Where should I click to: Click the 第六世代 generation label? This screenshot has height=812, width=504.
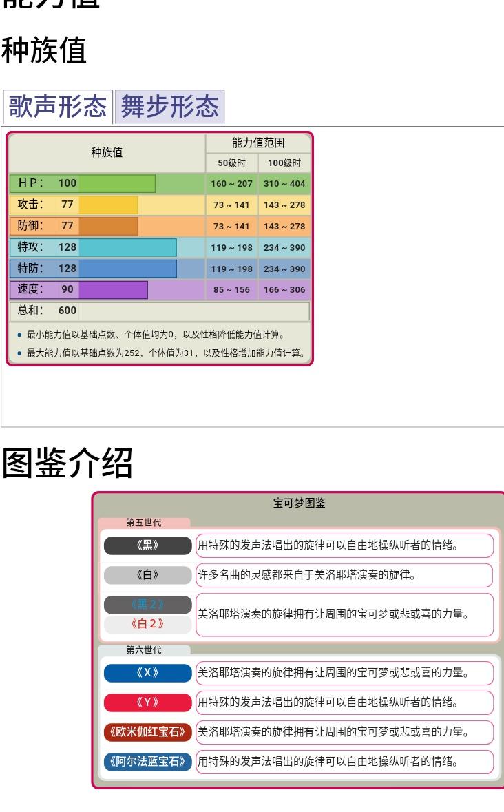coord(144,649)
